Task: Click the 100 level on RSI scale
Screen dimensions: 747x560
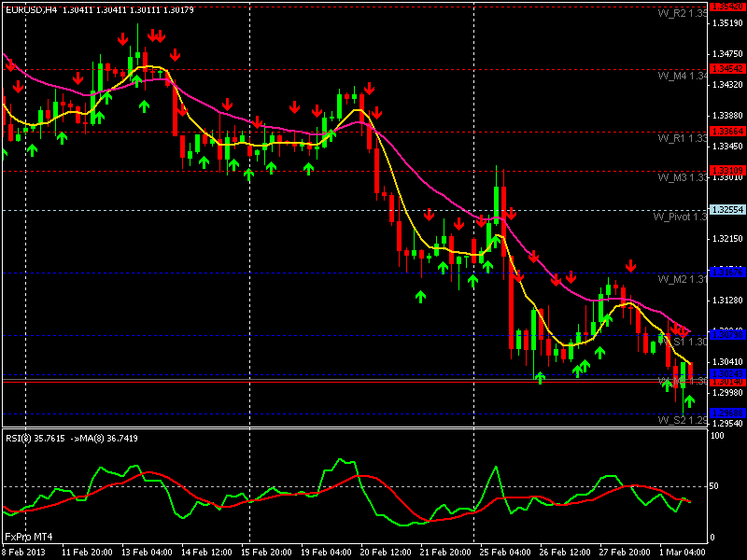Action: click(x=717, y=435)
